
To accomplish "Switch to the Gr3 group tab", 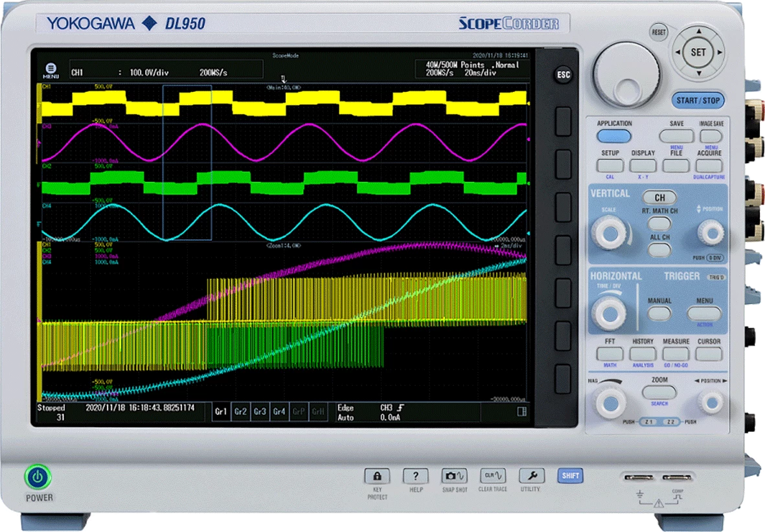I will point(260,412).
